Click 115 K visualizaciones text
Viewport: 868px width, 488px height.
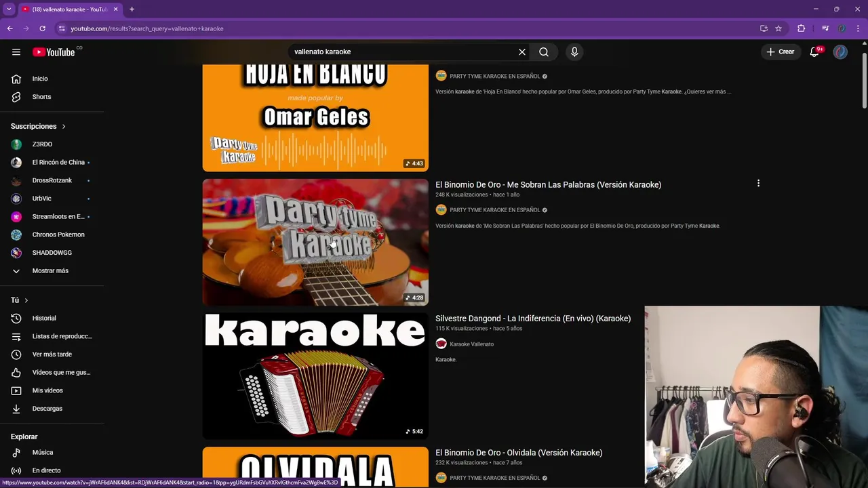click(x=462, y=329)
